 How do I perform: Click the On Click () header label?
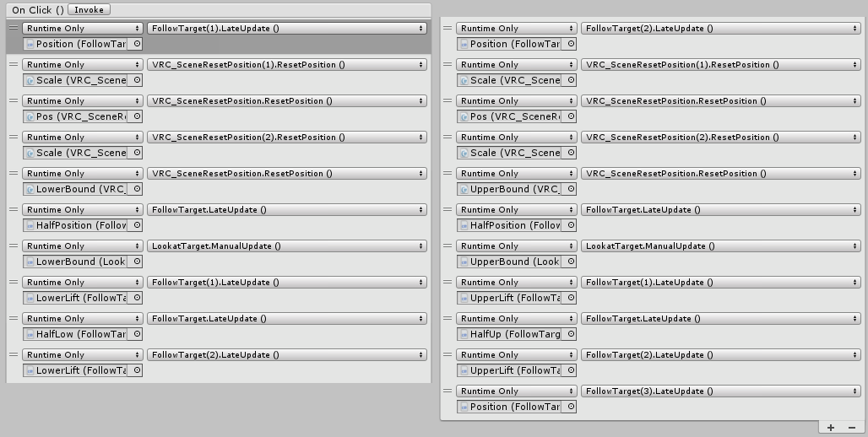[x=38, y=10]
